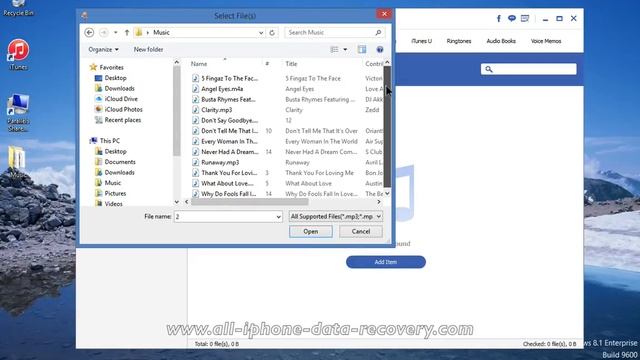
Task: Click the File name input field
Action: point(224,217)
